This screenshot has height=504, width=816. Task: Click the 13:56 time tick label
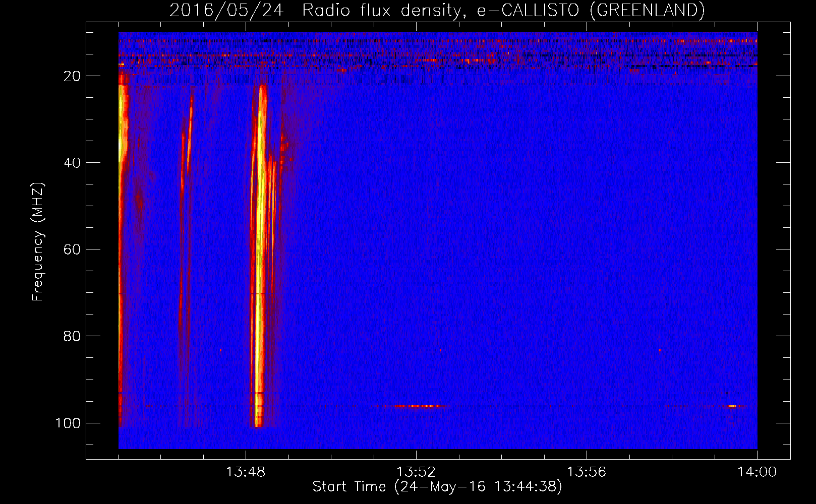587,472
